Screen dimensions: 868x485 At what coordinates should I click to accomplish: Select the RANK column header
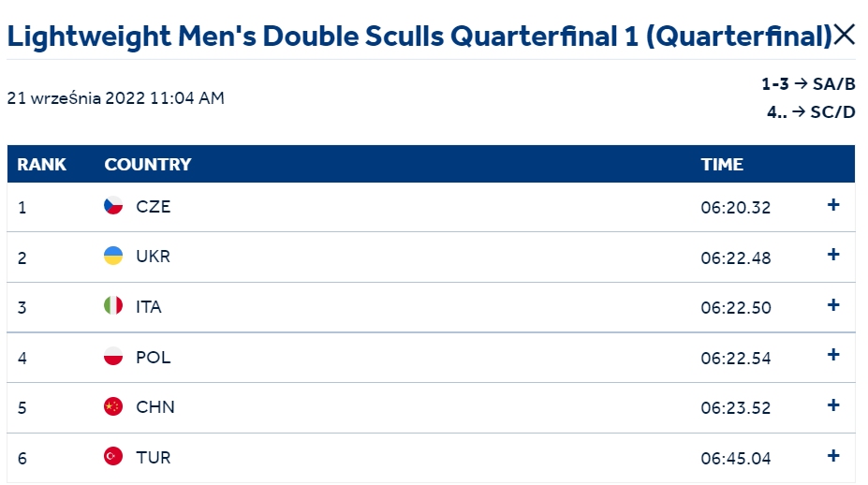[x=41, y=165]
